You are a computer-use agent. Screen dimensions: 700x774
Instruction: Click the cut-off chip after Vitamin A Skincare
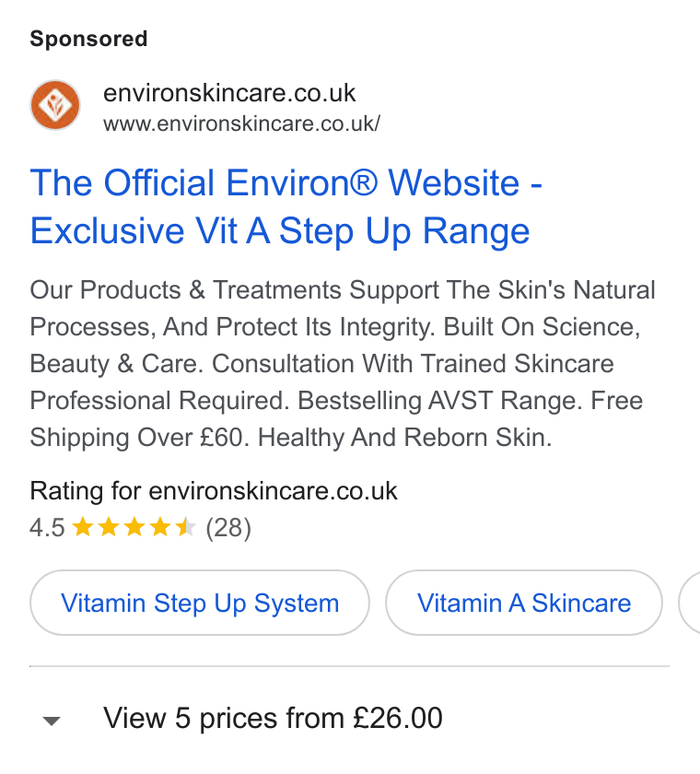click(690, 603)
